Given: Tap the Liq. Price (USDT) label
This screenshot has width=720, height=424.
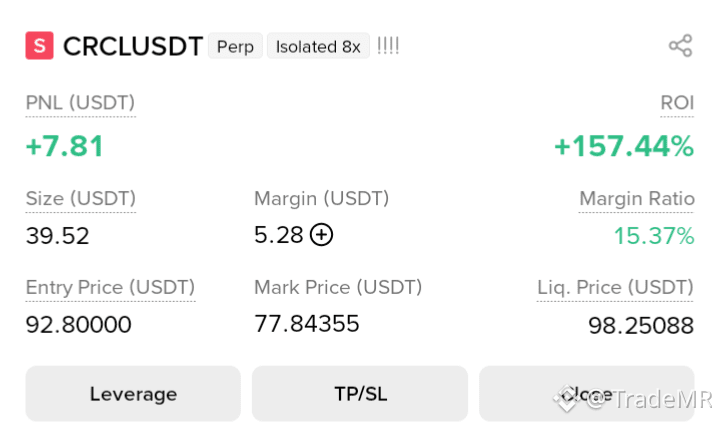Looking at the screenshot, I should click(615, 287).
